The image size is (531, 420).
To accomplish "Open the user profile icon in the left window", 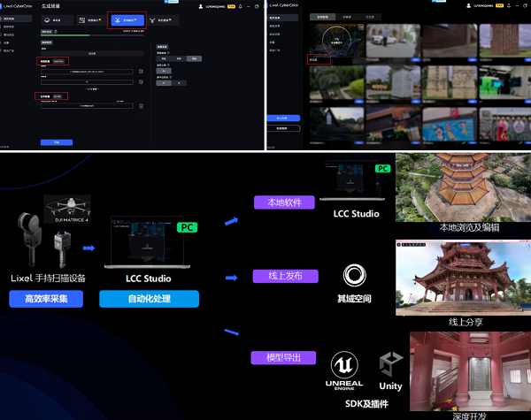I will [x=201, y=6].
